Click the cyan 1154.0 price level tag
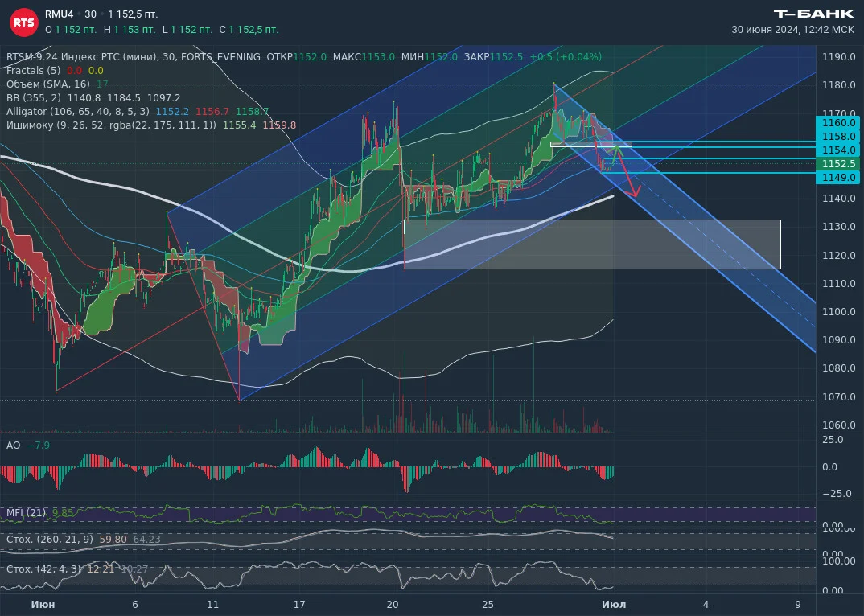 839,150
